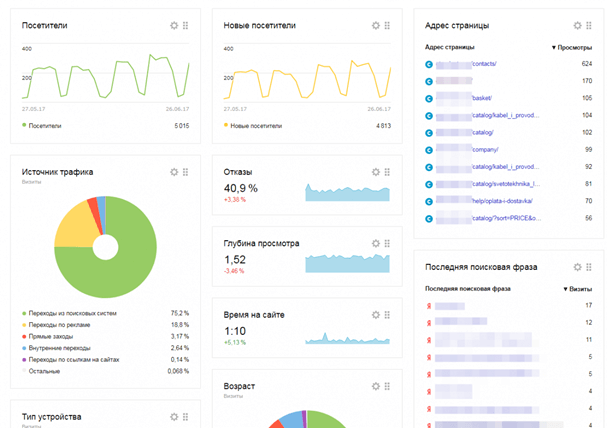Click the Отказы sparkline chart

(347, 192)
